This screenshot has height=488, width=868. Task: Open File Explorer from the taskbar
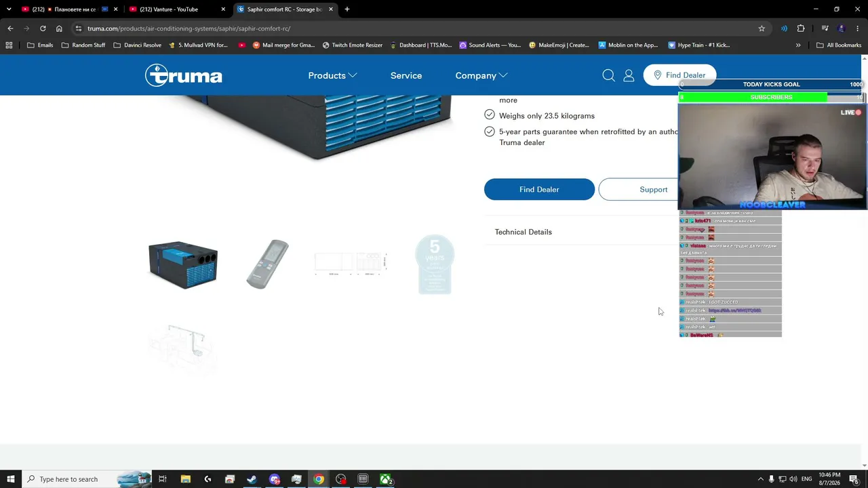[x=185, y=479]
